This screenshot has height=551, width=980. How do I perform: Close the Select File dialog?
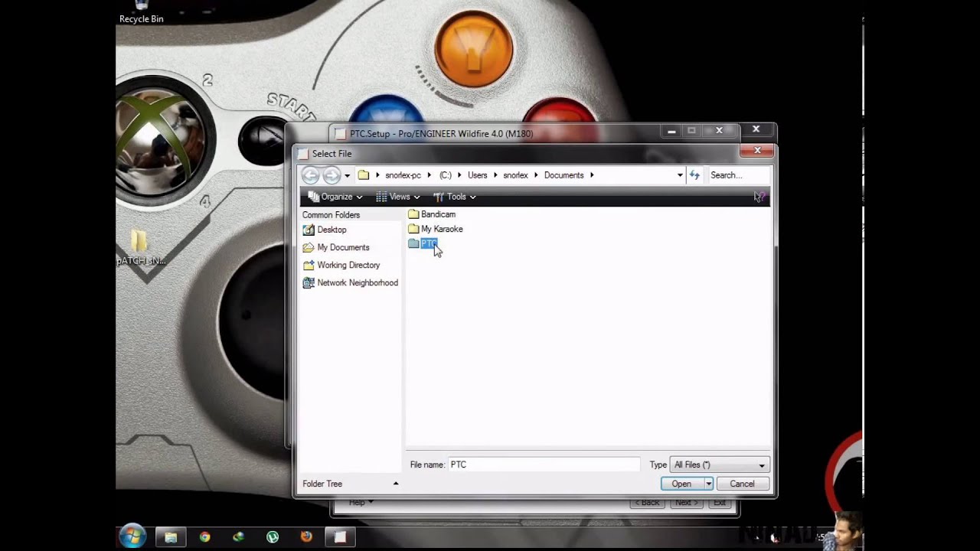click(757, 151)
